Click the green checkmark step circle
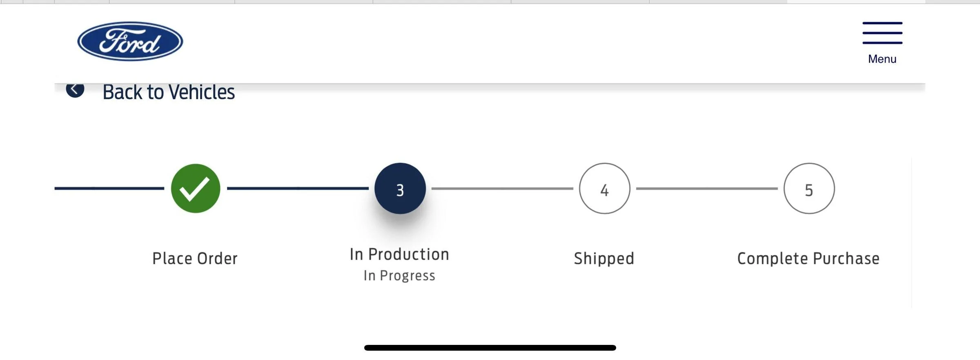Image resolution: width=980 pixels, height=360 pixels. 196,189
